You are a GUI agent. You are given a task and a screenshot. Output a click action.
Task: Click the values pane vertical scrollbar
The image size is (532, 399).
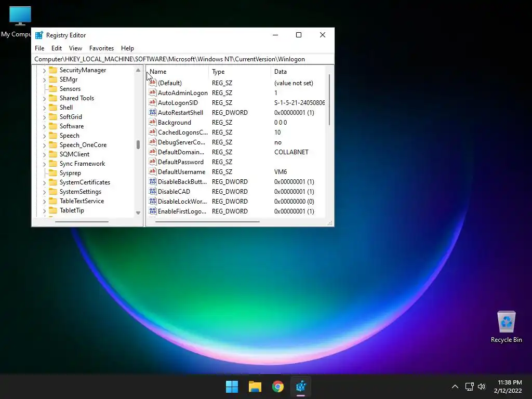tap(329, 100)
